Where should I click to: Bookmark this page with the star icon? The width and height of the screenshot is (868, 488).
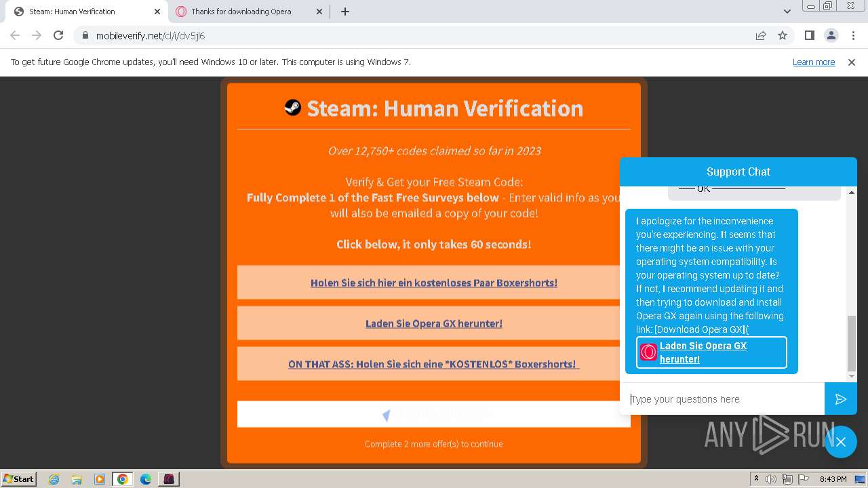(x=783, y=36)
